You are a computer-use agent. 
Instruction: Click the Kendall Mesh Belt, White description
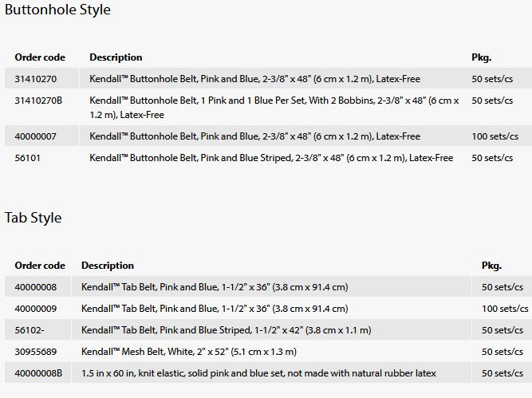point(189,351)
